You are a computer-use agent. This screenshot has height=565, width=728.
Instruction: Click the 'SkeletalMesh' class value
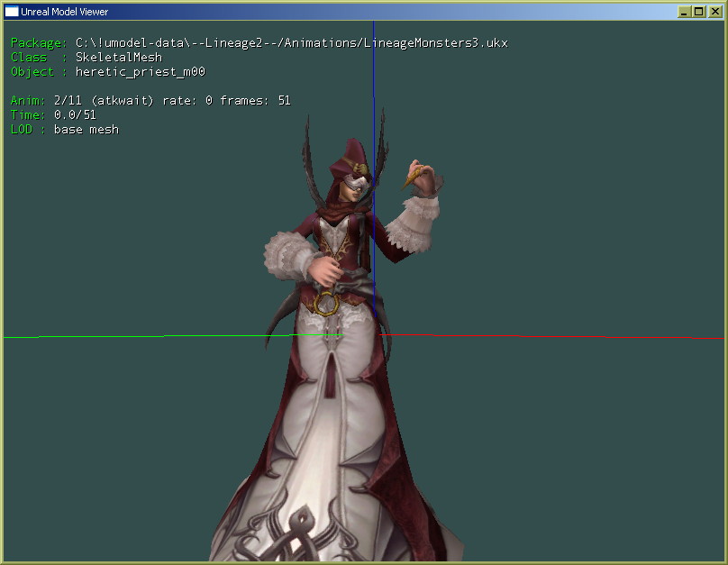(x=119, y=57)
